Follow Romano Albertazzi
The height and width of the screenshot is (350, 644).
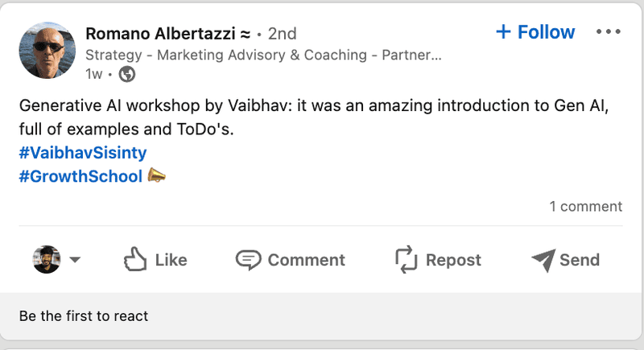tap(535, 32)
